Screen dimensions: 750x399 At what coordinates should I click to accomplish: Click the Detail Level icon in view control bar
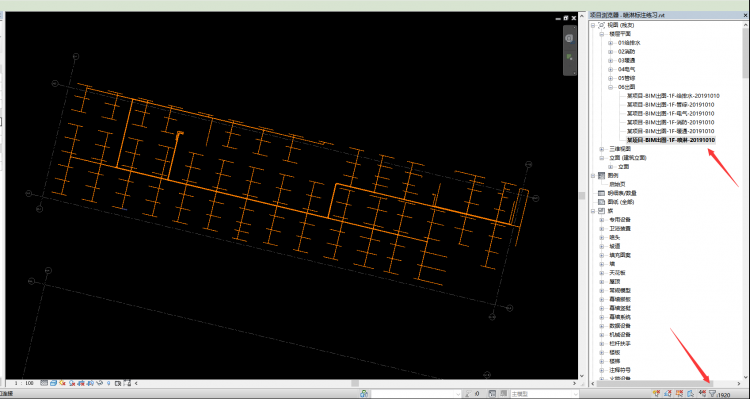[44, 383]
